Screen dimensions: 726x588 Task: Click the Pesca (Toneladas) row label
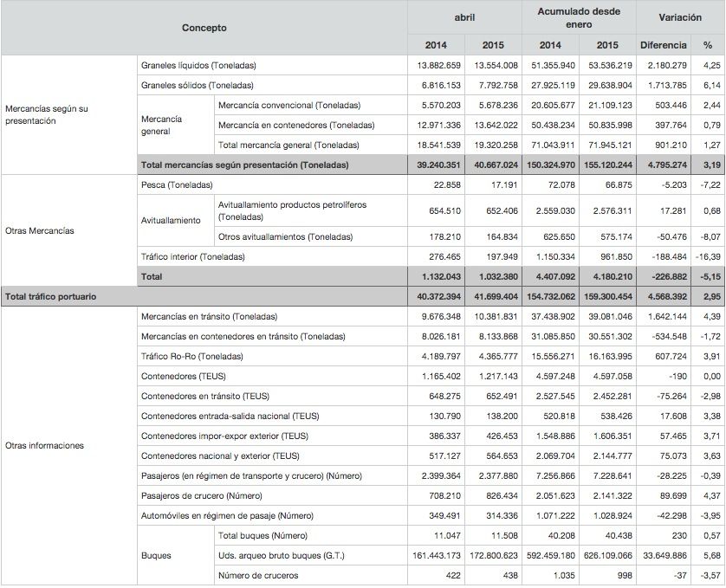177,184
